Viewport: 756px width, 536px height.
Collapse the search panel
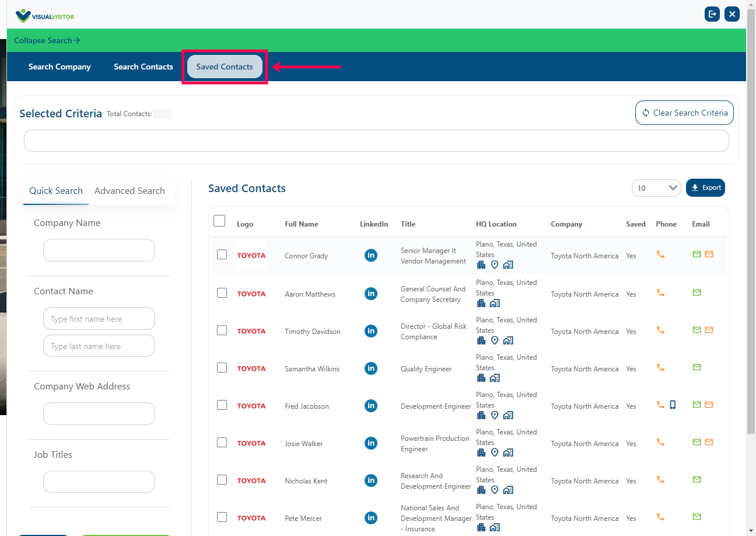coord(47,40)
